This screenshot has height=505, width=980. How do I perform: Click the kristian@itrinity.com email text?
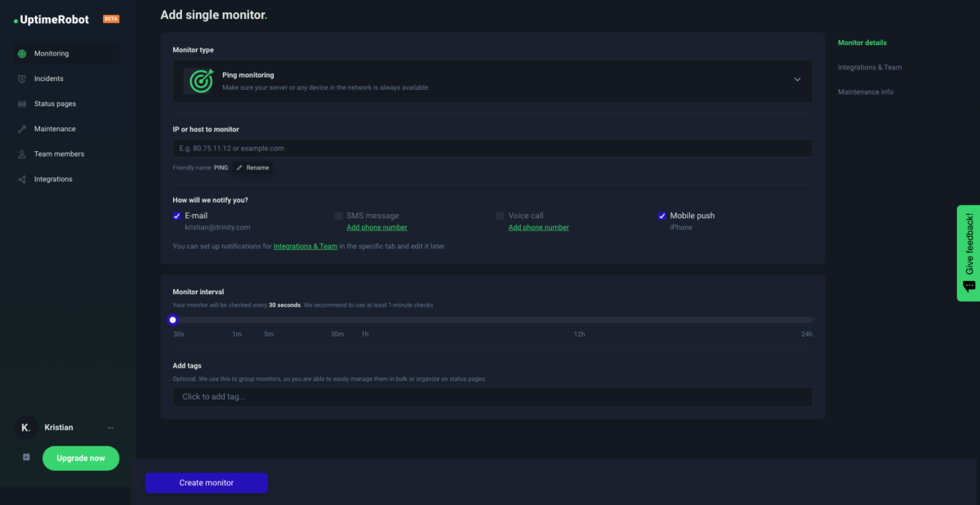[217, 227]
